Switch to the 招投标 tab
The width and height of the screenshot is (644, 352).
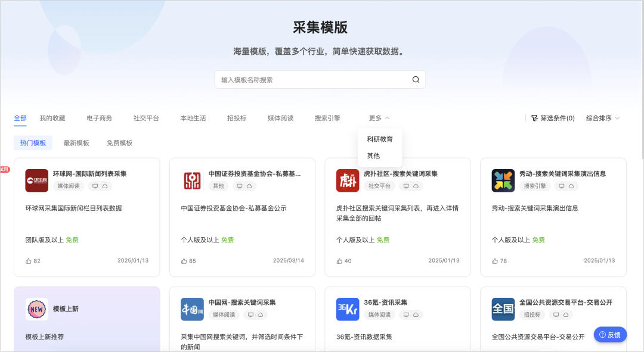click(x=237, y=118)
